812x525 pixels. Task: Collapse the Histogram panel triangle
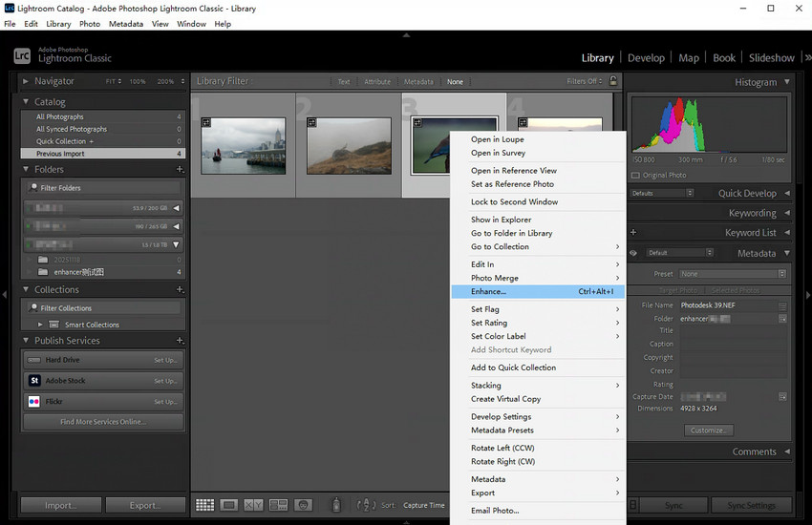point(787,82)
